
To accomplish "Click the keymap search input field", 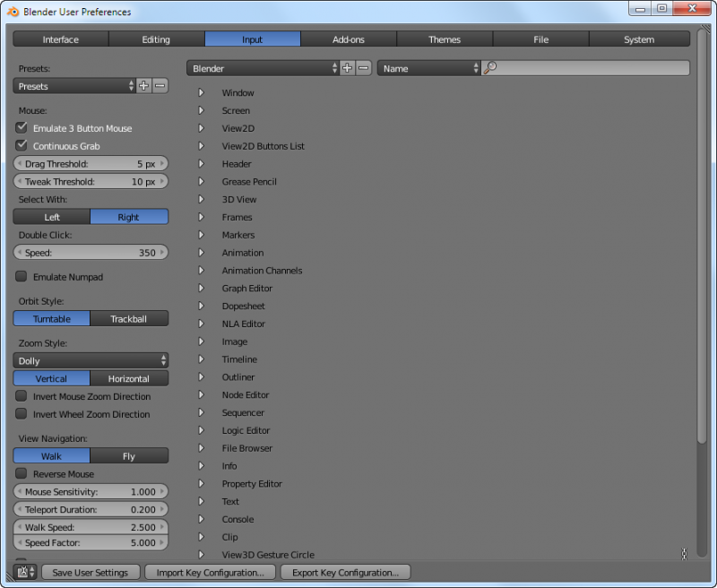I will pyautogui.click(x=586, y=68).
